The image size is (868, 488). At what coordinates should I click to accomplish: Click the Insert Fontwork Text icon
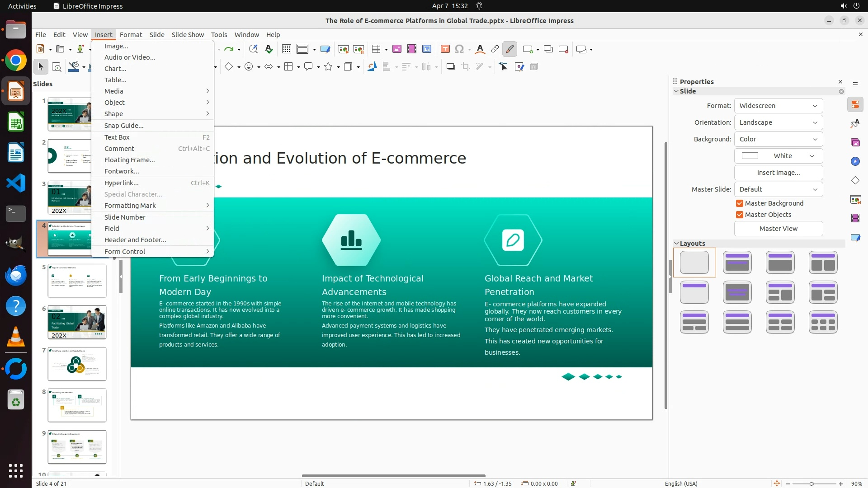tap(480, 49)
